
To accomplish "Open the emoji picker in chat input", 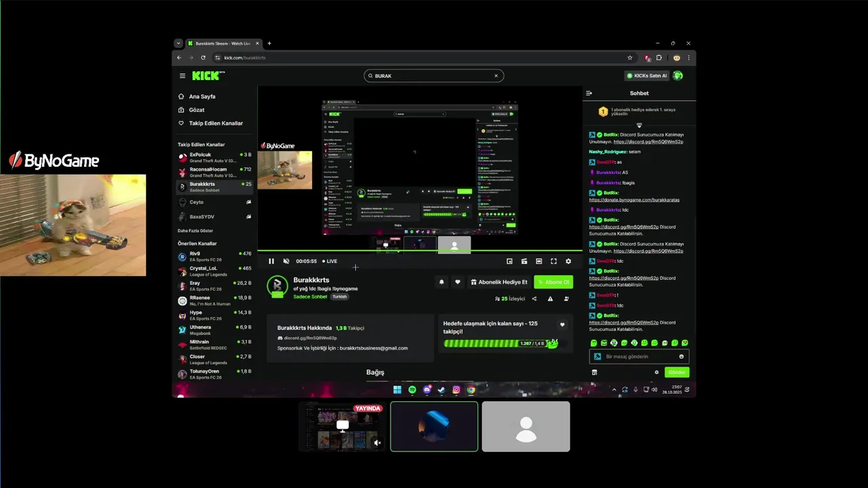I will pos(682,357).
